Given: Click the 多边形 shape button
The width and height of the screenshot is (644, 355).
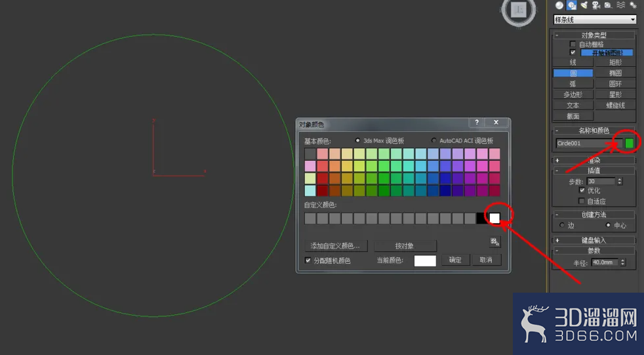Looking at the screenshot, I should tap(573, 94).
